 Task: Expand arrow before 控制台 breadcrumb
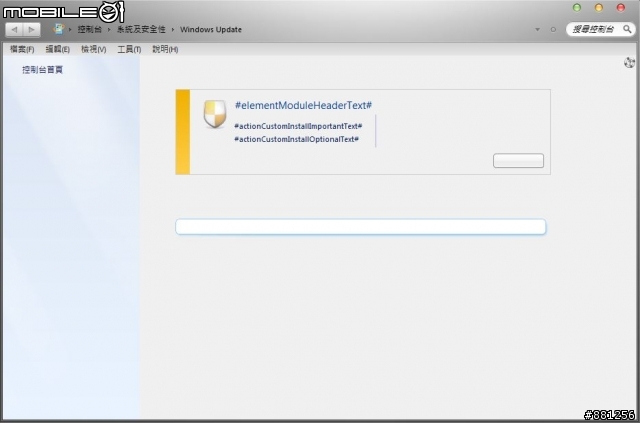click(x=70, y=29)
